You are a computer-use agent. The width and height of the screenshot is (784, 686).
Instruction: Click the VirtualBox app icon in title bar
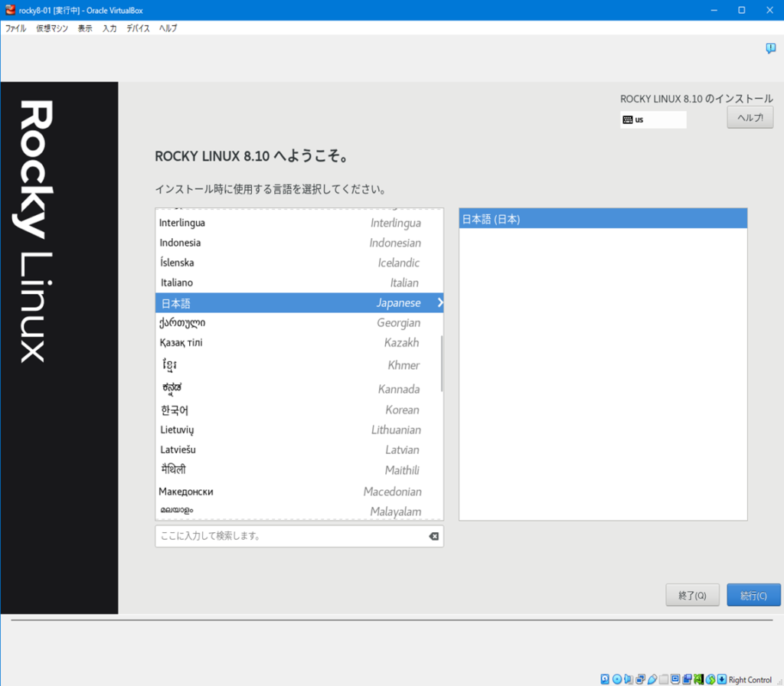pos(10,10)
